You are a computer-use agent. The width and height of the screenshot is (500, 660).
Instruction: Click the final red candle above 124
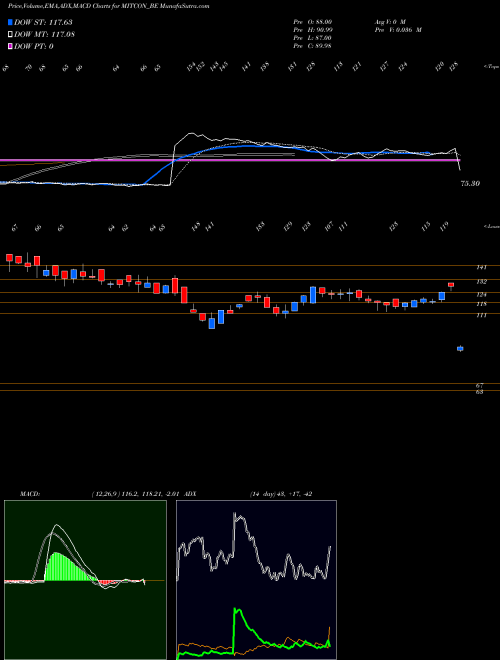coord(451,285)
